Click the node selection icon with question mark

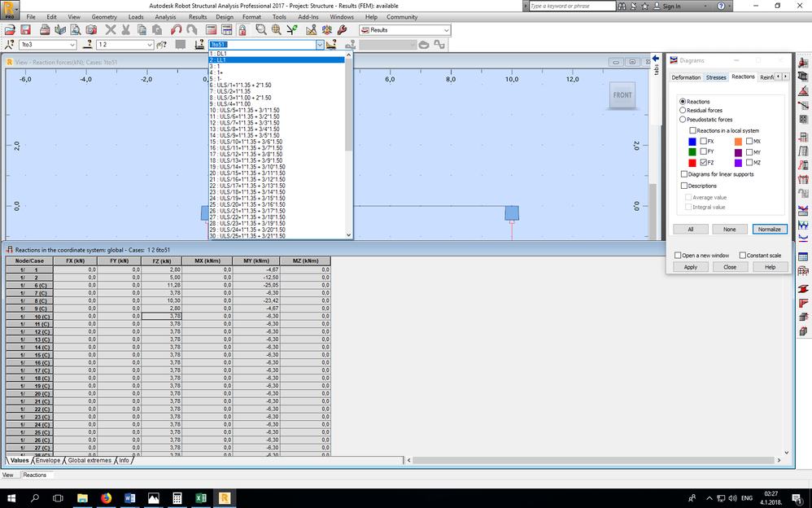(x=9, y=45)
